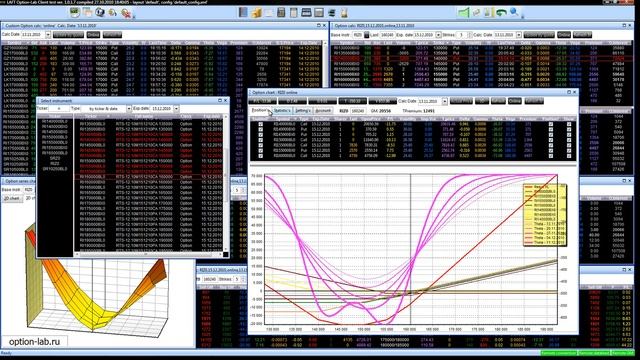Click the yellow tool icon before undo arrow

click(489, 13)
